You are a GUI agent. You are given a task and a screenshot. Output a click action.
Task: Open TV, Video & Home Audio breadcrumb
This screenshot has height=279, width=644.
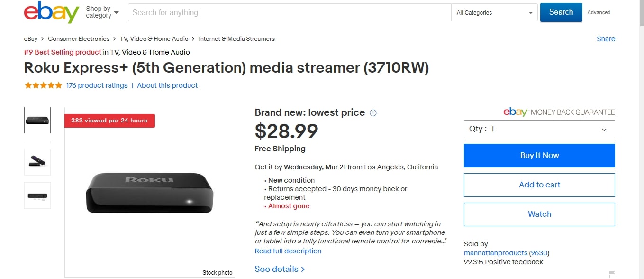pyautogui.click(x=154, y=39)
